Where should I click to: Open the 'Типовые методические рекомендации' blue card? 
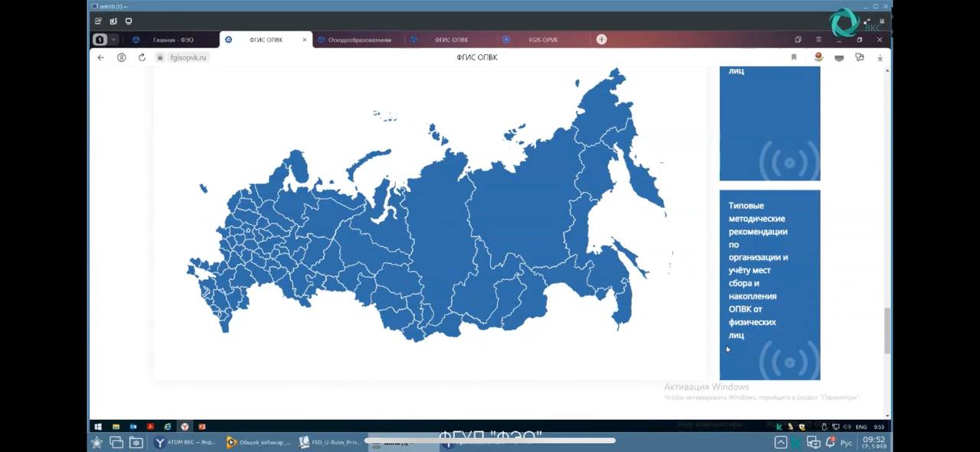pyautogui.click(x=769, y=285)
